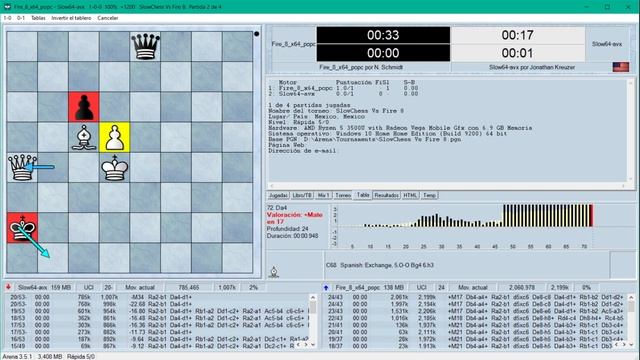This screenshot has height=360, width=640.
Task: Click the first +M17 line in Fire_8 panel
Action: pyautogui.click(x=477, y=297)
